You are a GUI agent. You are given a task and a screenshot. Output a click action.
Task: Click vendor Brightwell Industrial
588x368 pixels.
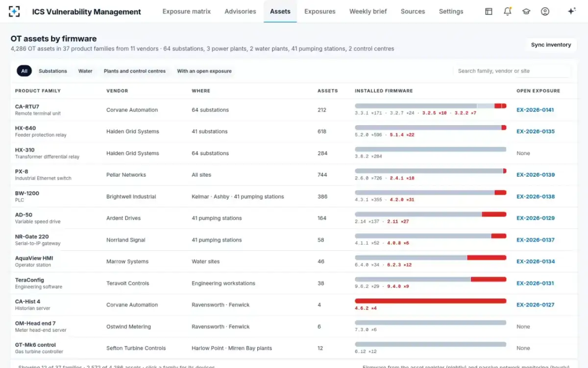(x=131, y=196)
